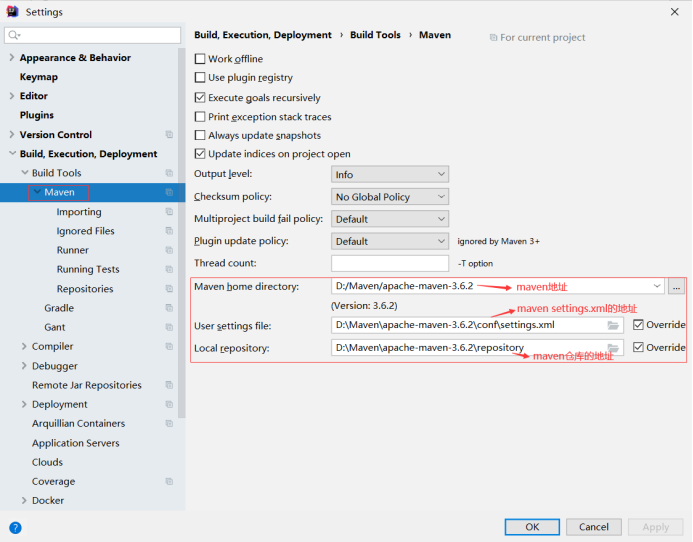Enable Work offline checkbox
The height and width of the screenshot is (542, 693).
point(200,59)
